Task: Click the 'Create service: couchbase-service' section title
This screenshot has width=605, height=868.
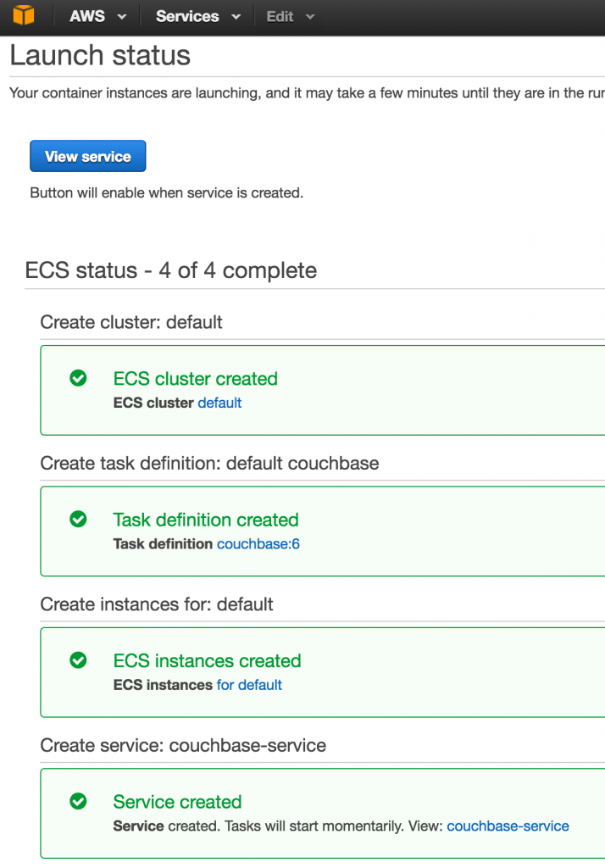Action: click(183, 745)
